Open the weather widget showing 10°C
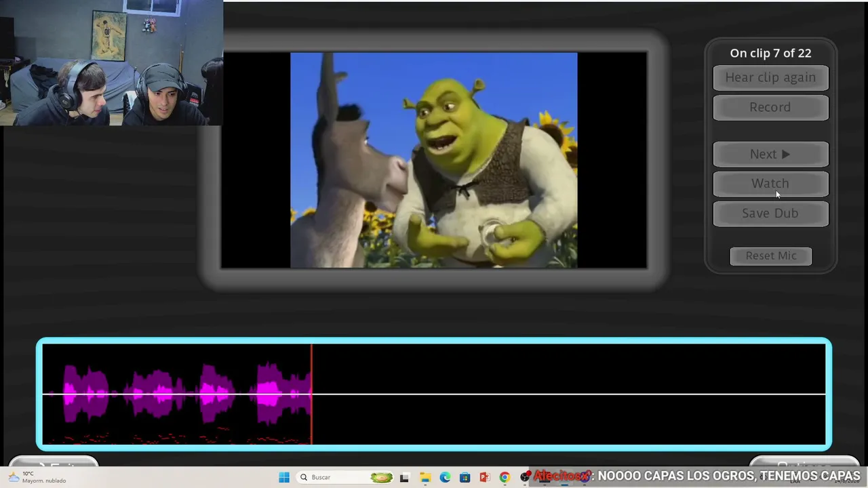This screenshot has width=868, height=488. [38, 477]
